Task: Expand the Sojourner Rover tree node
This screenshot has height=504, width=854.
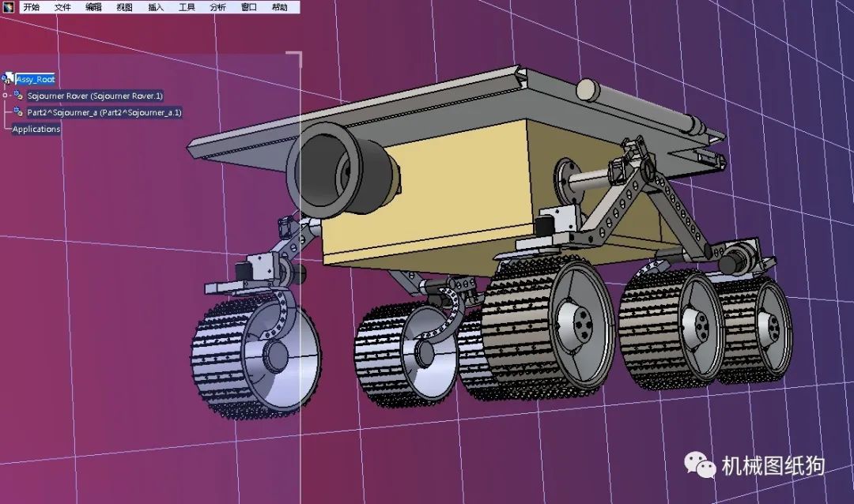Action: point(5,96)
